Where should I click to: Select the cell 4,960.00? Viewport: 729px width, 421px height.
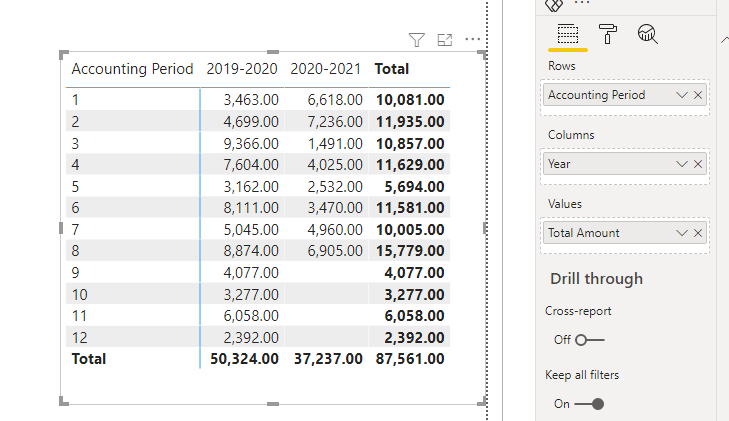(x=335, y=230)
